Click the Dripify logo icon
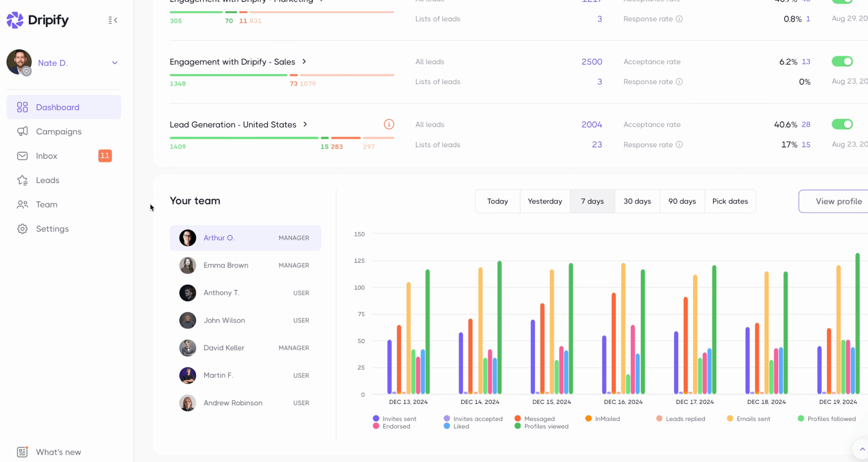 pos(15,20)
